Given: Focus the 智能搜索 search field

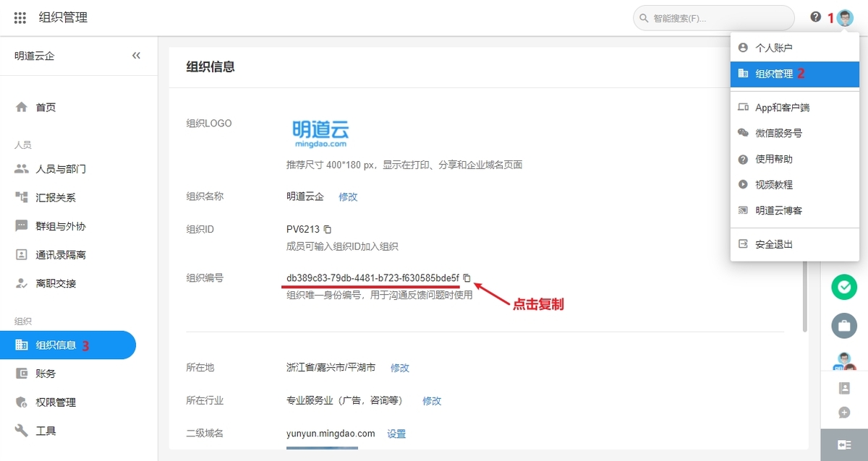Looking at the screenshot, I should [714, 18].
